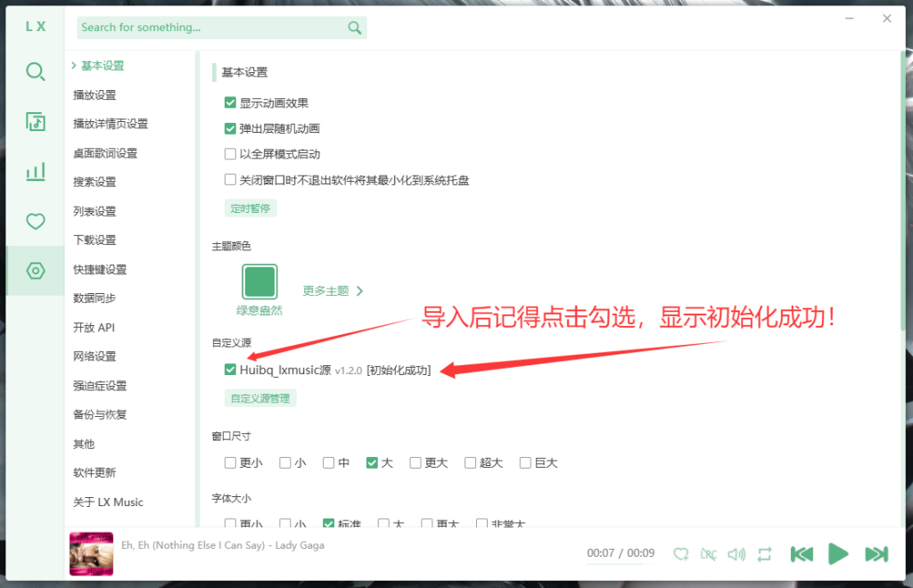Uncheck 显示动画效果 option

(230, 102)
